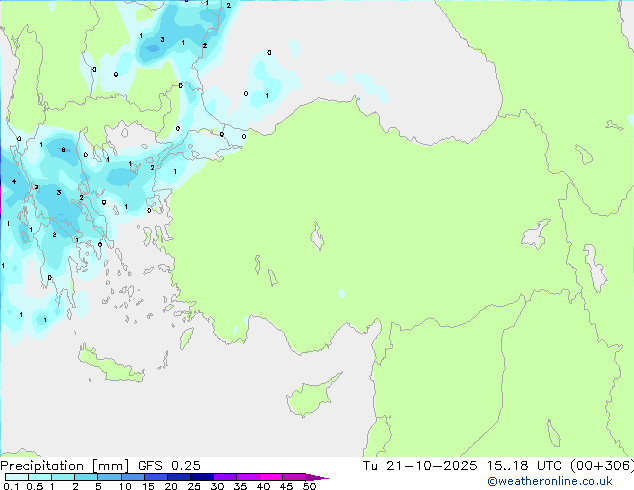Click the legend label '5'
Image resolution: width=634 pixels, height=490 pixels.
coord(98,486)
